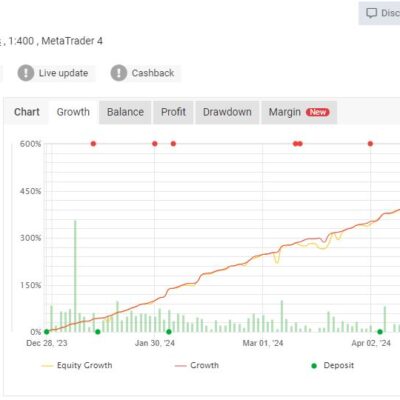This screenshot has height=400, width=400.
Task: Click the tallest green bar in chart
Action: (x=75, y=276)
